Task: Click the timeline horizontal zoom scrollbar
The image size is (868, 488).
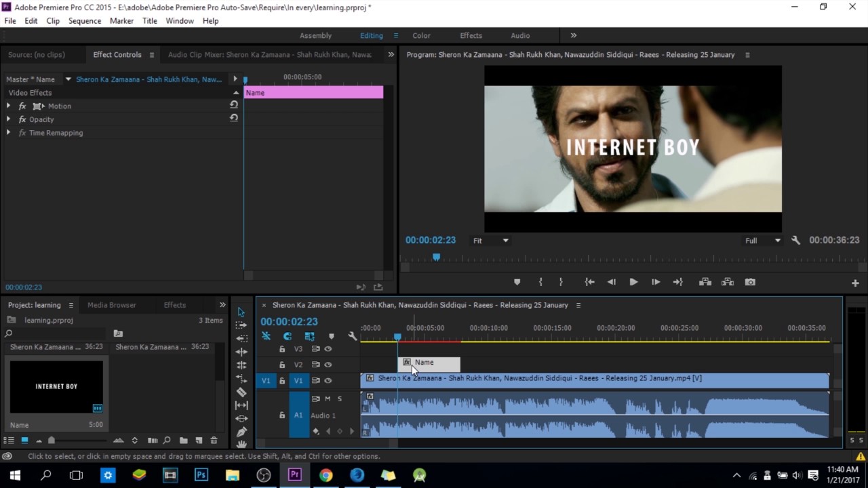Action: click(327, 444)
